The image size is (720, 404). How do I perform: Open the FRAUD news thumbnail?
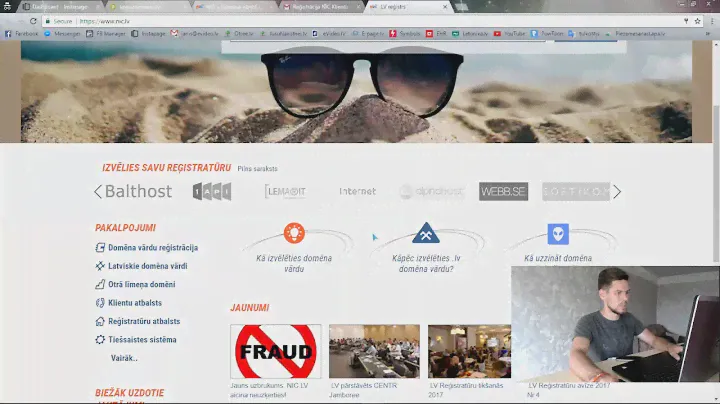pyautogui.click(x=275, y=351)
